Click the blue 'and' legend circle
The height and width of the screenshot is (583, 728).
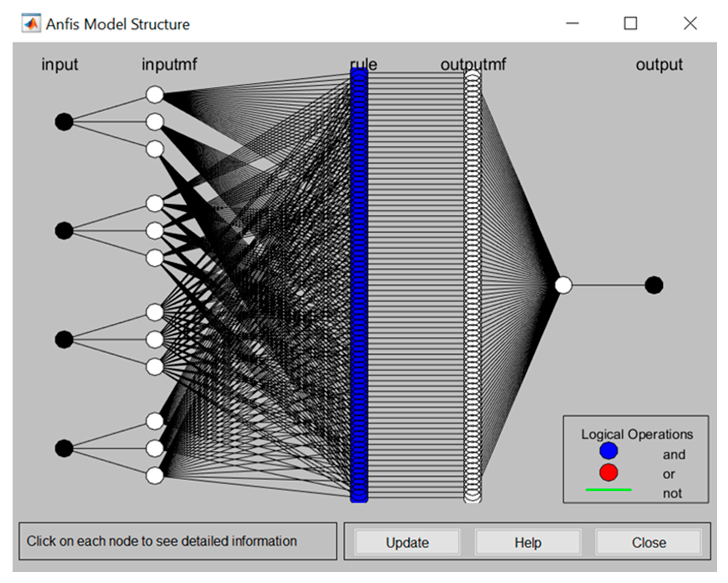point(608,451)
